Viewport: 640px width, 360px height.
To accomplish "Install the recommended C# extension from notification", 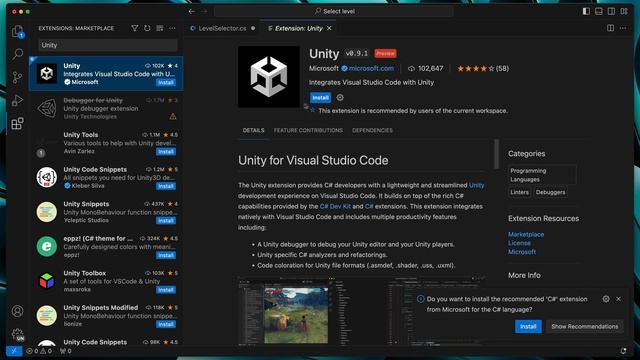I will tap(528, 327).
